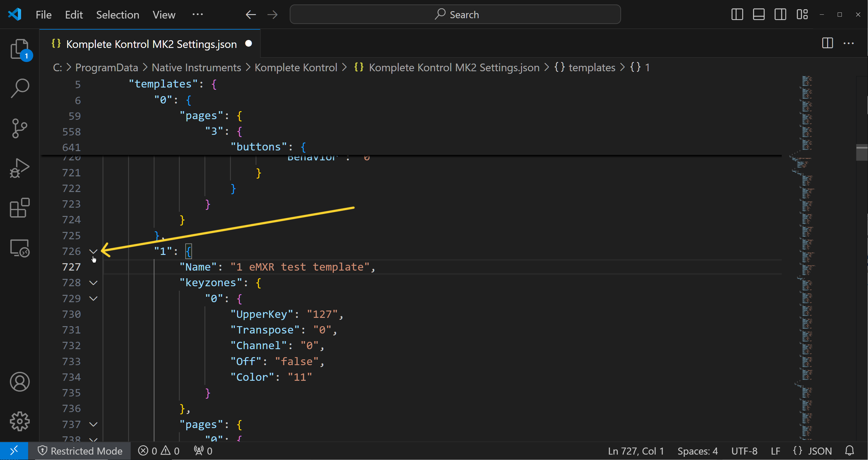Open the Run and Debug view

[19, 168]
